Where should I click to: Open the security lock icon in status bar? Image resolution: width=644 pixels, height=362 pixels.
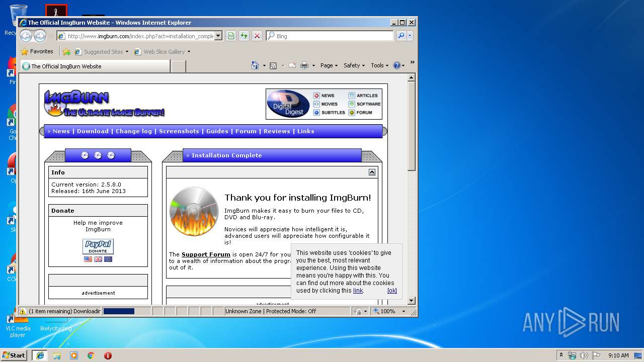coord(357,311)
